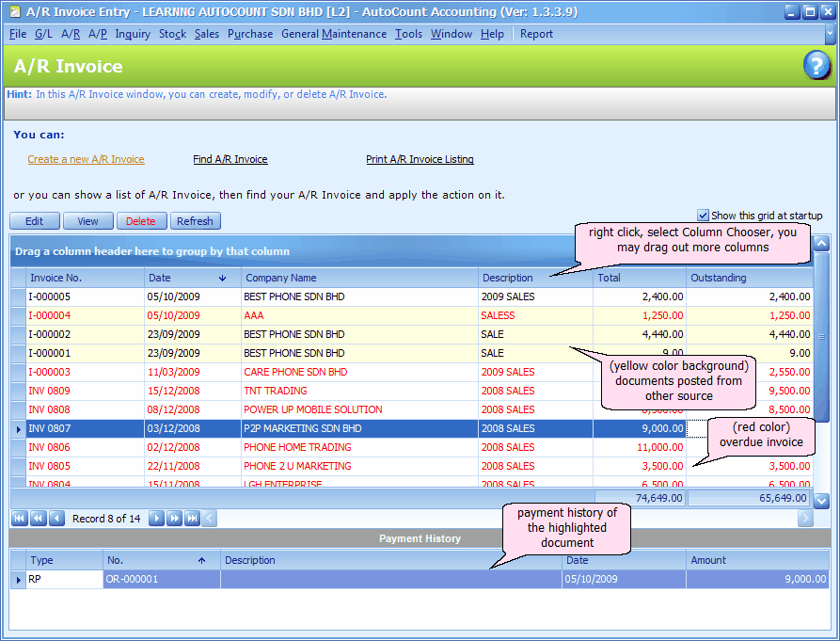Open the Purchase menu
Image resolution: width=840 pixels, height=641 pixels.
pyautogui.click(x=250, y=34)
